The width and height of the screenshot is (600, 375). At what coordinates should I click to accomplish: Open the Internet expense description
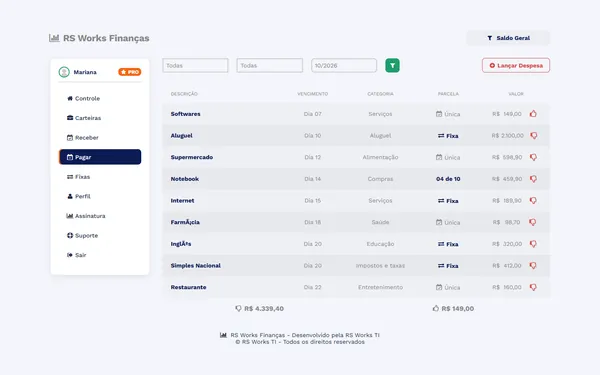[183, 201]
